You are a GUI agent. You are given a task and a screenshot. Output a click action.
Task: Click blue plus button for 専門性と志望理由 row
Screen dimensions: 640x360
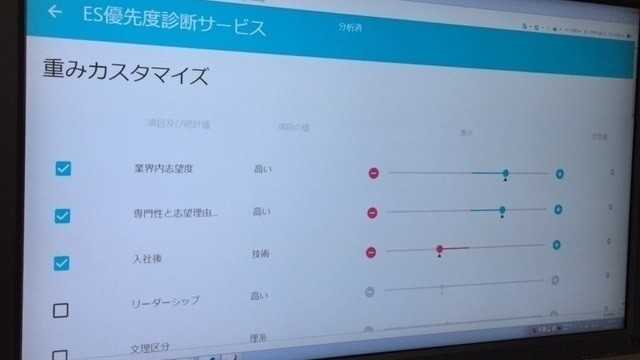[558, 210]
